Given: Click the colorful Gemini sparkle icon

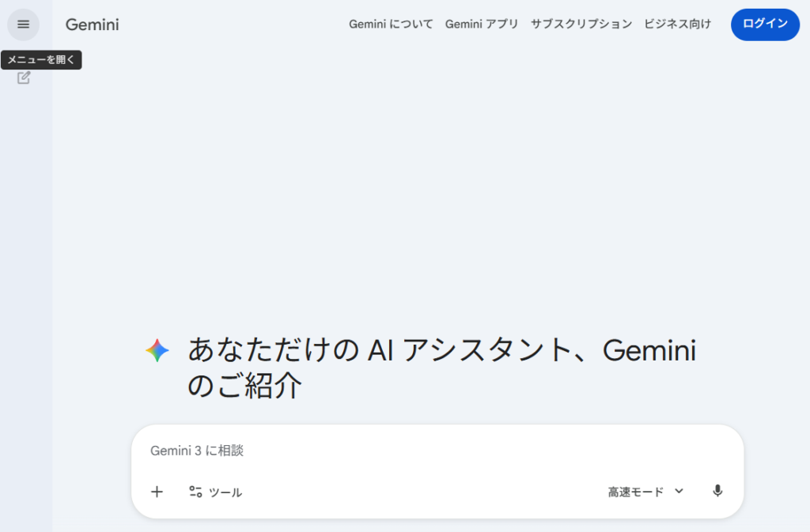Looking at the screenshot, I should click(x=157, y=351).
